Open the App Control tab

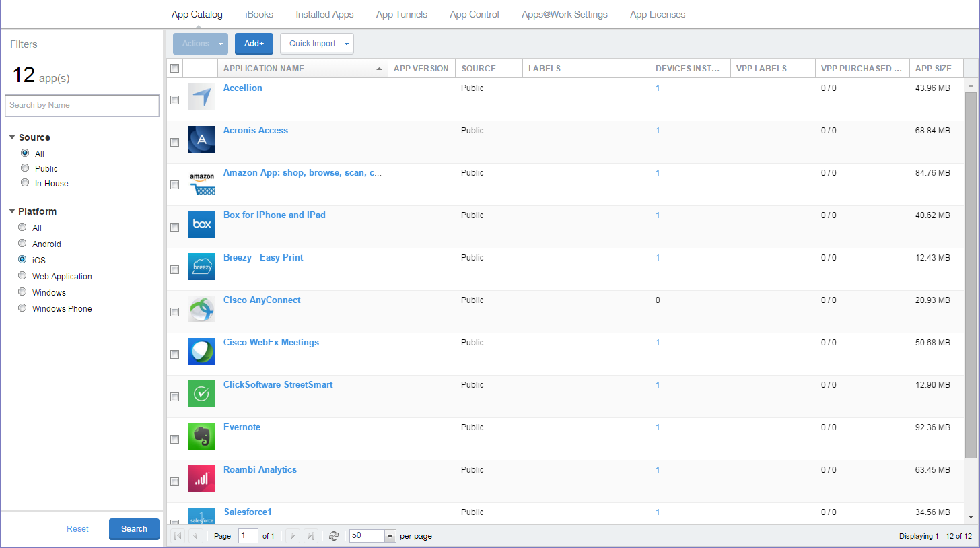[x=475, y=14]
